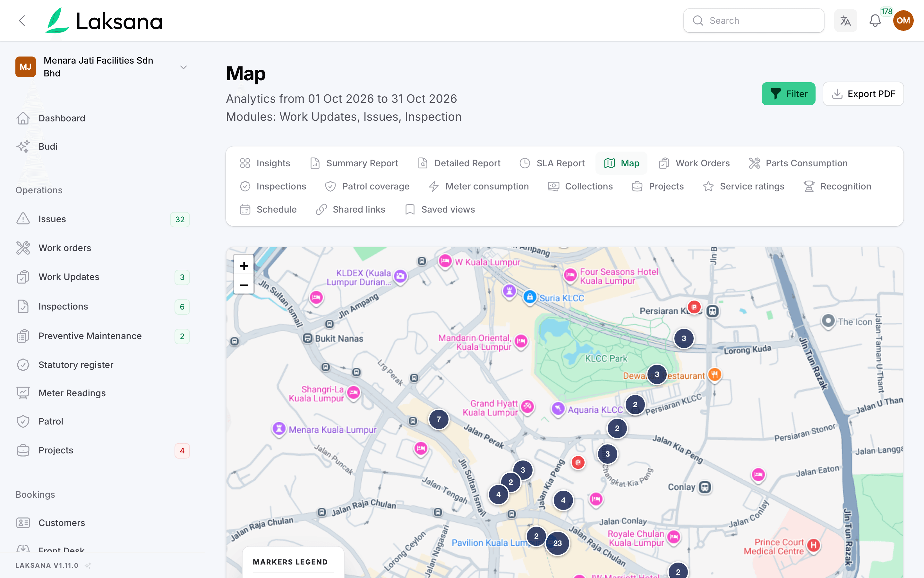Open Statutory register in sidebar
This screenshot has width=924, height=578.
click(x=102, y=365)
